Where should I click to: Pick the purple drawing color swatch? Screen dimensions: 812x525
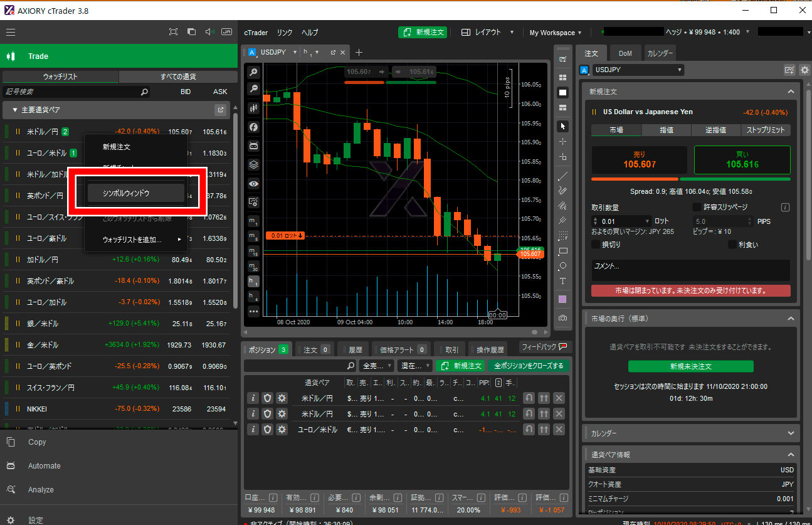pos(562,299)
